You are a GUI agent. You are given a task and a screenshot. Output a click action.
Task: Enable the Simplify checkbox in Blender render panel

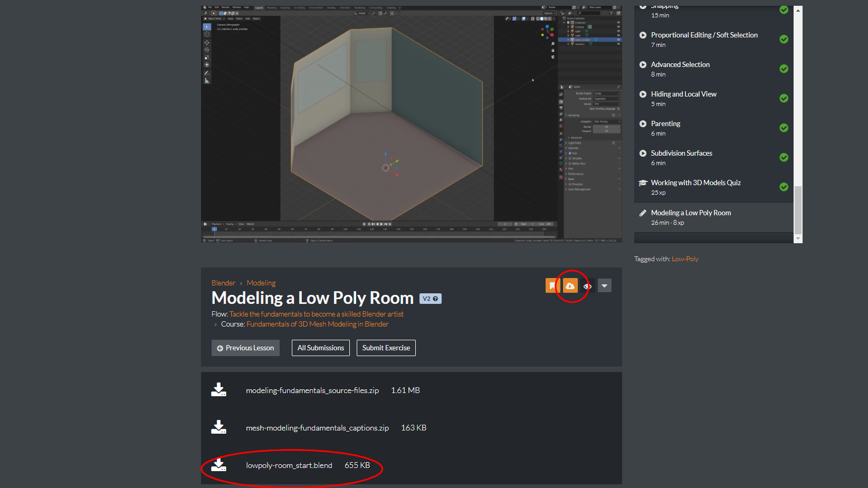point(570,158)
